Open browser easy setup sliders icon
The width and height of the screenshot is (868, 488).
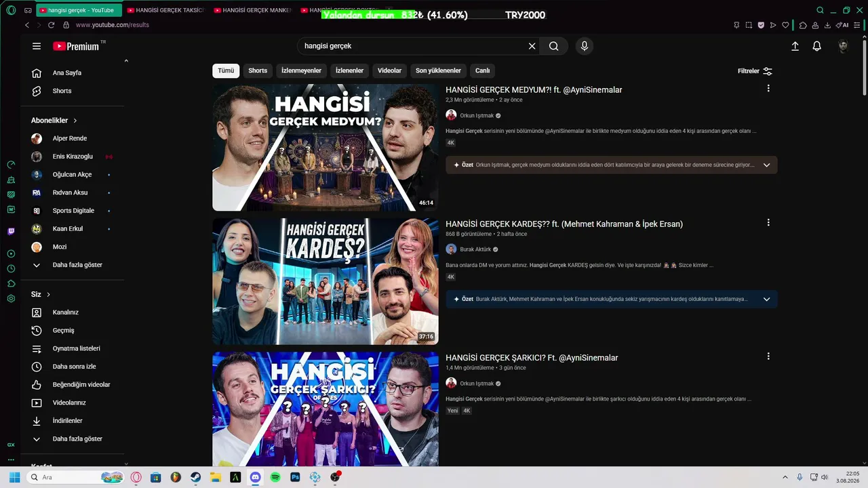tap(858, 25)
